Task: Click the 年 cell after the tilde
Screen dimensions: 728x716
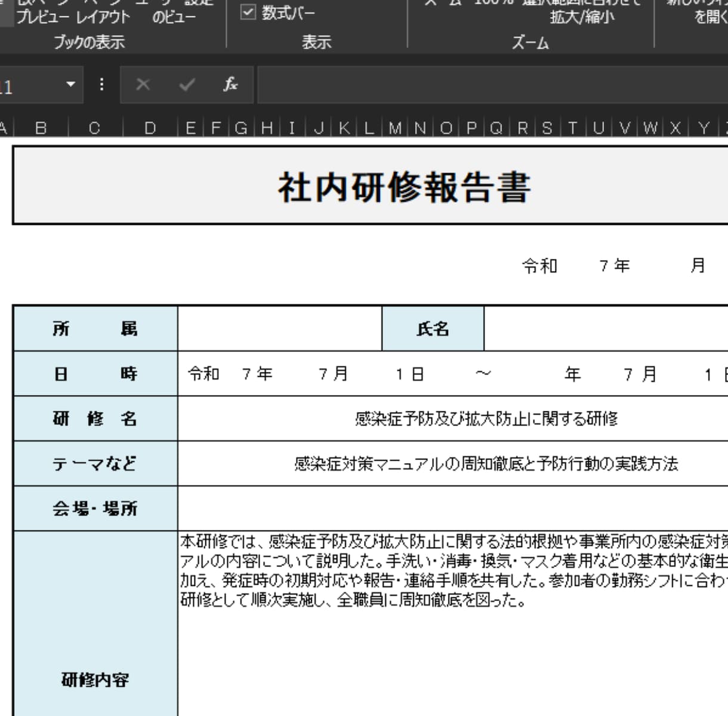Action: [573, 374]
